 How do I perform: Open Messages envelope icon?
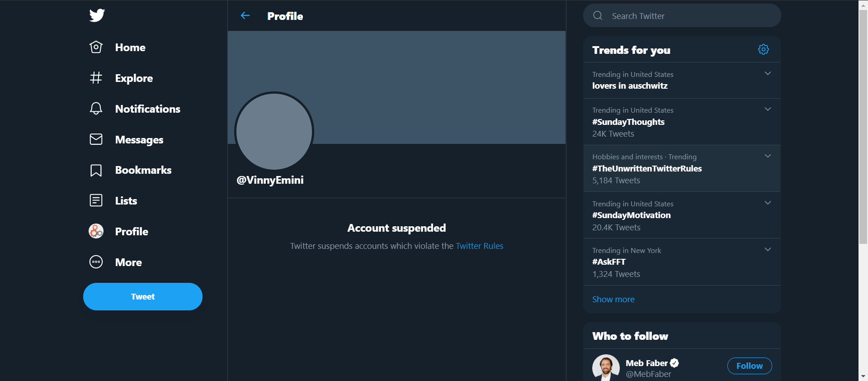tap(96, 139)
